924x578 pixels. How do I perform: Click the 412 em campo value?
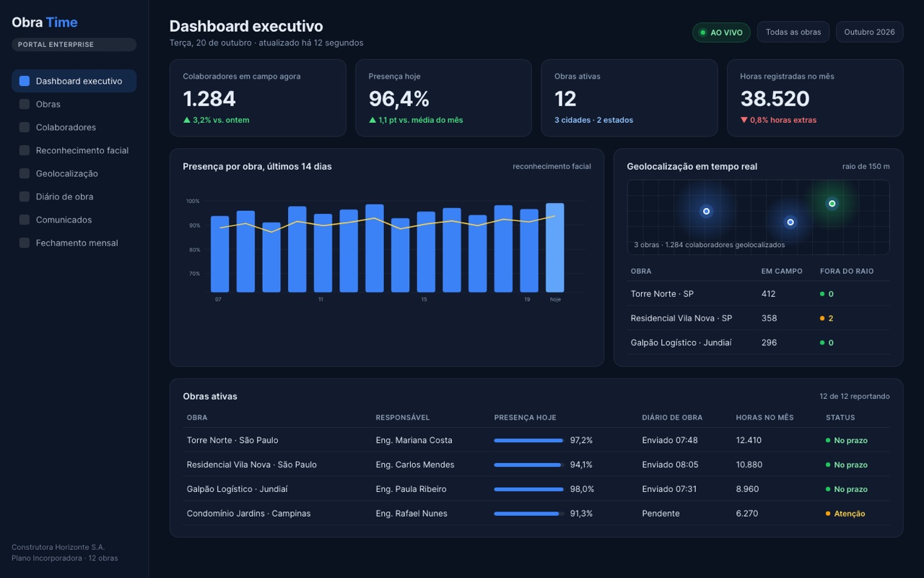[768, 294]
